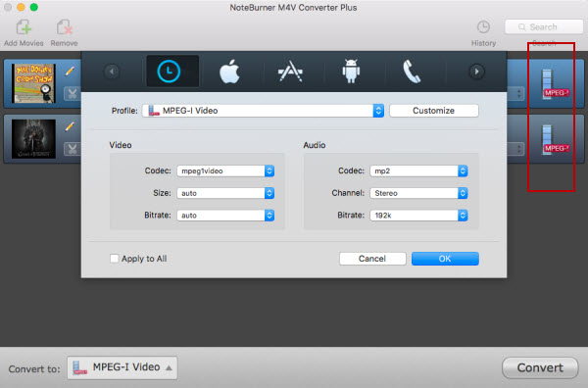Select the Android device profile category tab
This screenshot has height=388, width=588.
[x=351, y=72]
